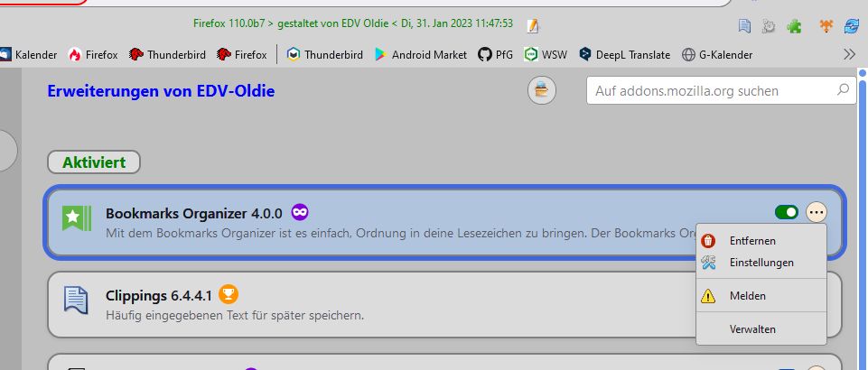Disable the Bookmarks Organizer toggle switch
This screenshot has width=868, height=370.
(x=787, y=212)
